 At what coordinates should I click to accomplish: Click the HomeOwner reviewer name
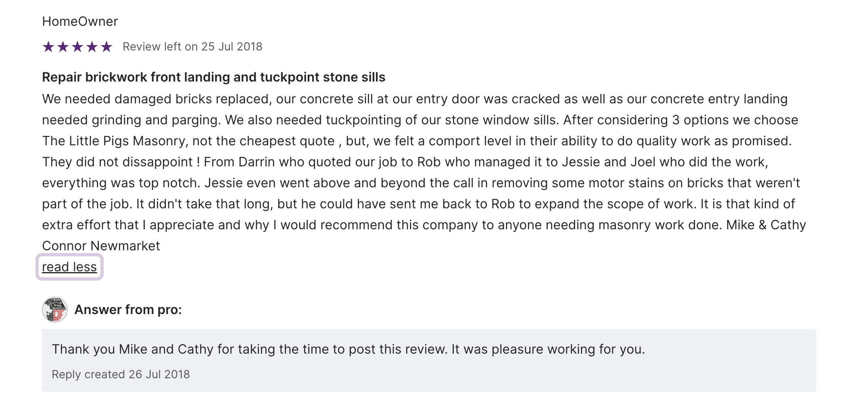pos(80,21)
